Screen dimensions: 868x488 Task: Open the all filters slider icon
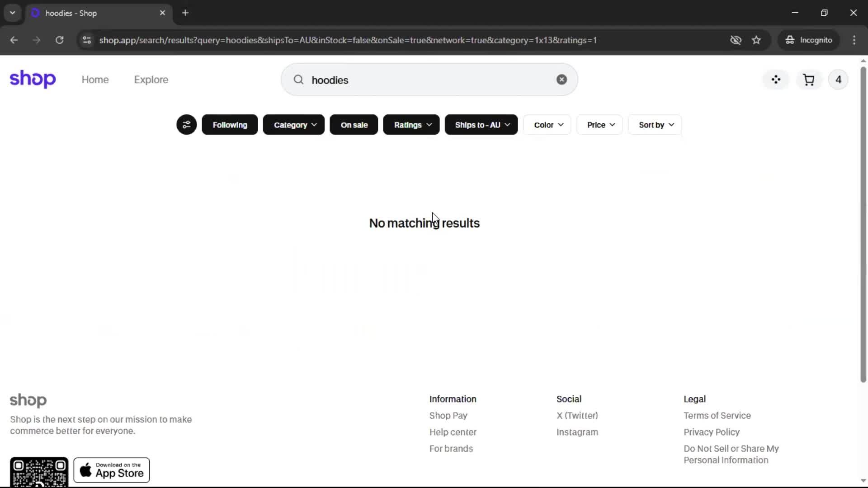click(186, 125)
